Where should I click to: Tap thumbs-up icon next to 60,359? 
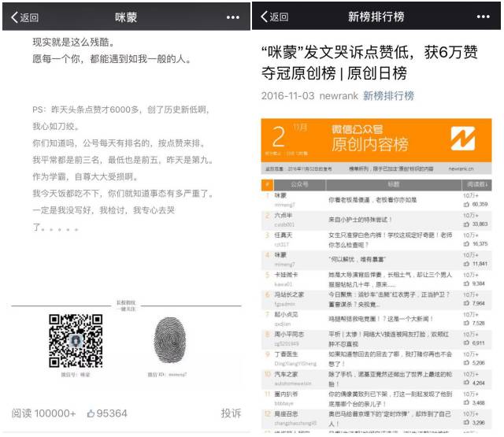pyautogui.click(x=466, y=204)
